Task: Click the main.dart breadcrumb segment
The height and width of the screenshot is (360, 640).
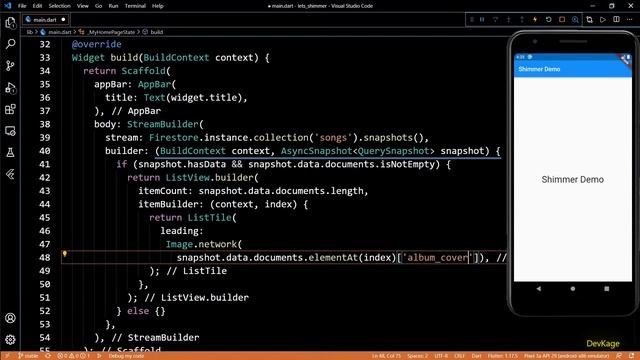Action: pyautogui.click(x=60, y=32)
